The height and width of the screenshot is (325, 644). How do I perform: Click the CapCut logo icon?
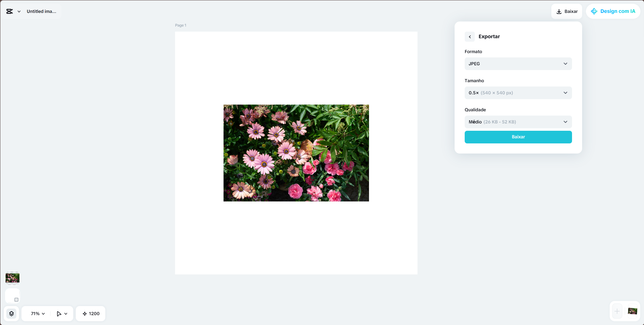point(10,11)
